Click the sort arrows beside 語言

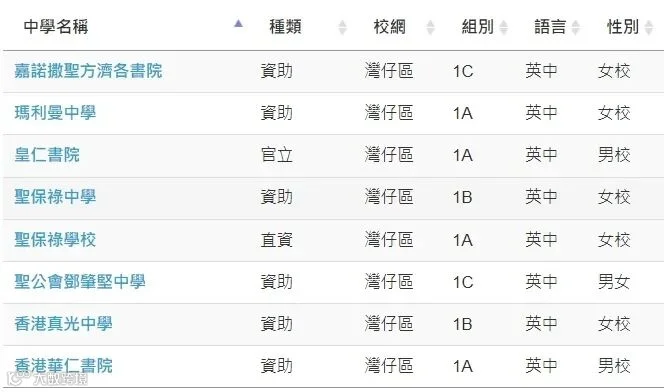(x=575, y=27)
